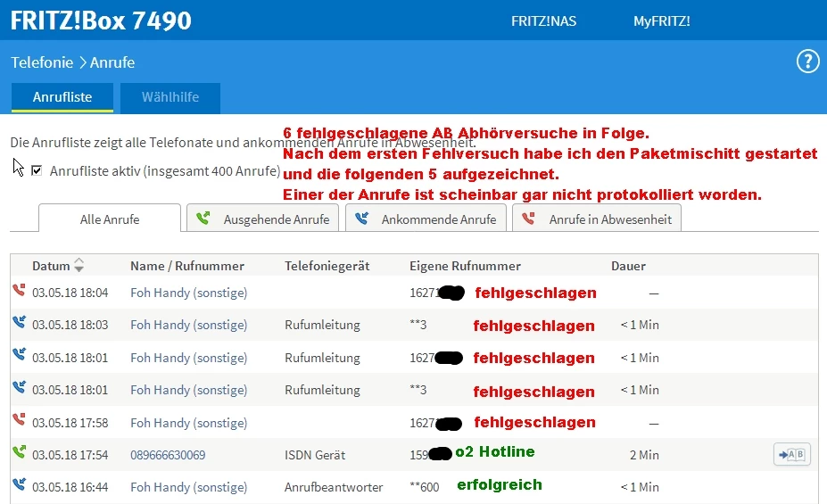Click the ISDN Gerät device cell

tap(315, 455)
